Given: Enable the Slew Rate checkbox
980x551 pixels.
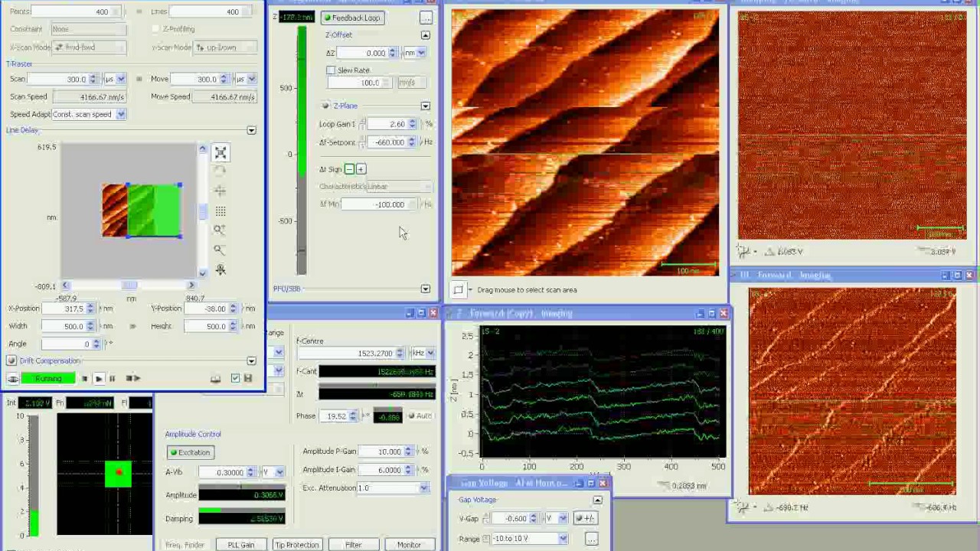Looking at the screenshot, I should pos(331,70).
